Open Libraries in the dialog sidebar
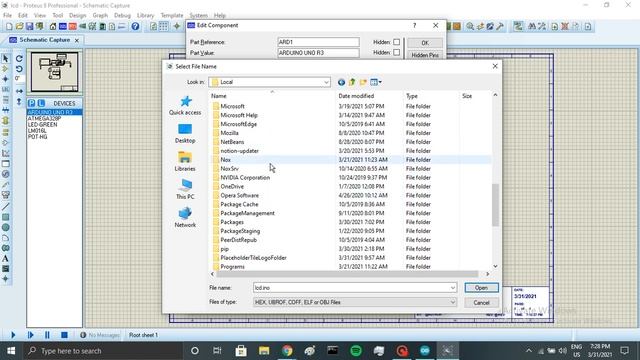This screenshot has height=360, width=640. coord(185,162)
